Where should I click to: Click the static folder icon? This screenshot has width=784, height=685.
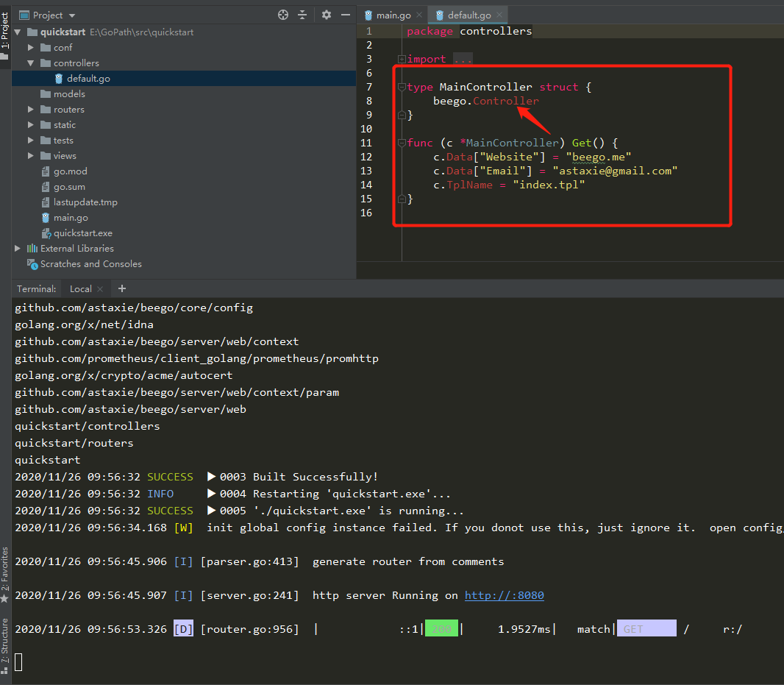pyautogui.click(x=46, y=125)
